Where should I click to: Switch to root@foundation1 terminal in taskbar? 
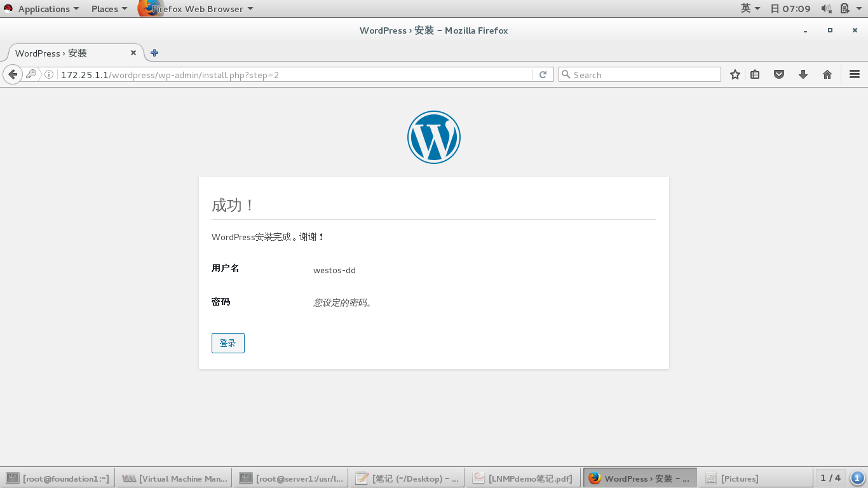(58, 478)
